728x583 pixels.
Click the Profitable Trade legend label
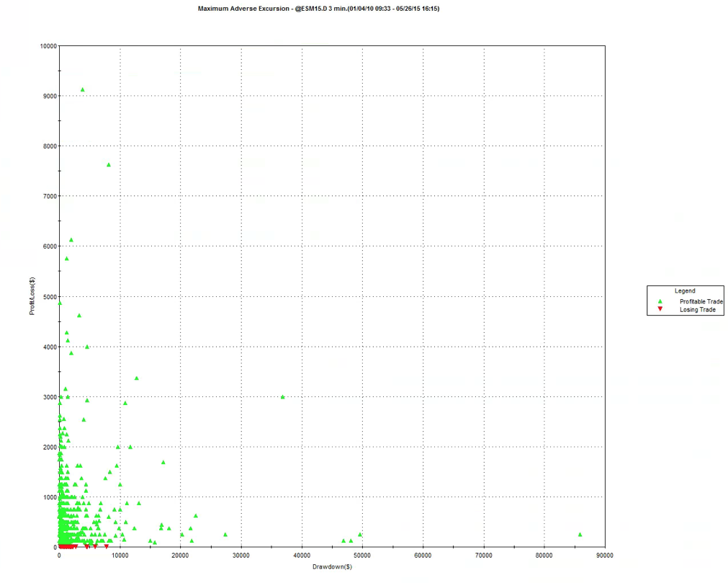[701, 301]
